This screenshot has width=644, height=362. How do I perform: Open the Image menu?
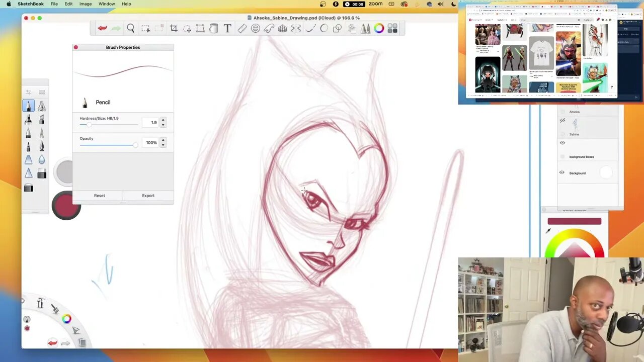pos(86,4)
